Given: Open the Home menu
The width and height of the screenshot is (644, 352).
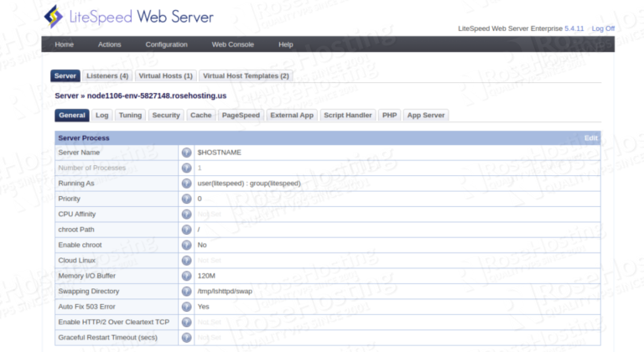Looking at the screenshot, I should [x=64, y=44].
